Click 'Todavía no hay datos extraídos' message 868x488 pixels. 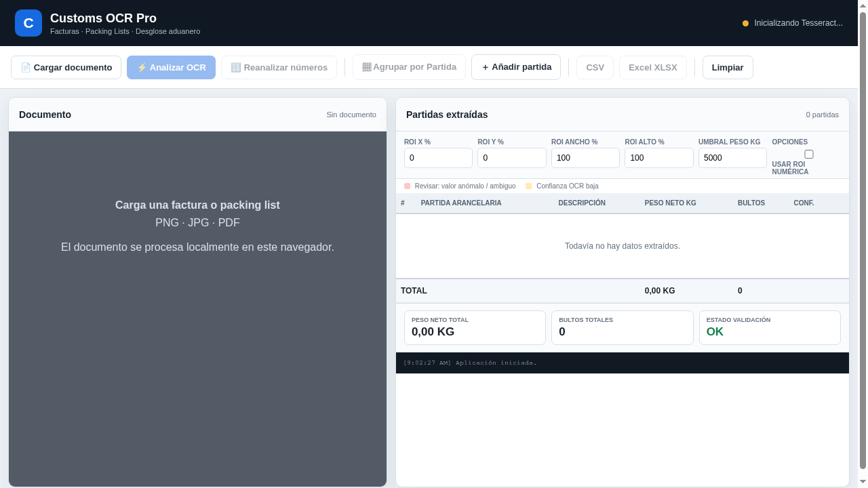(623, 246)
